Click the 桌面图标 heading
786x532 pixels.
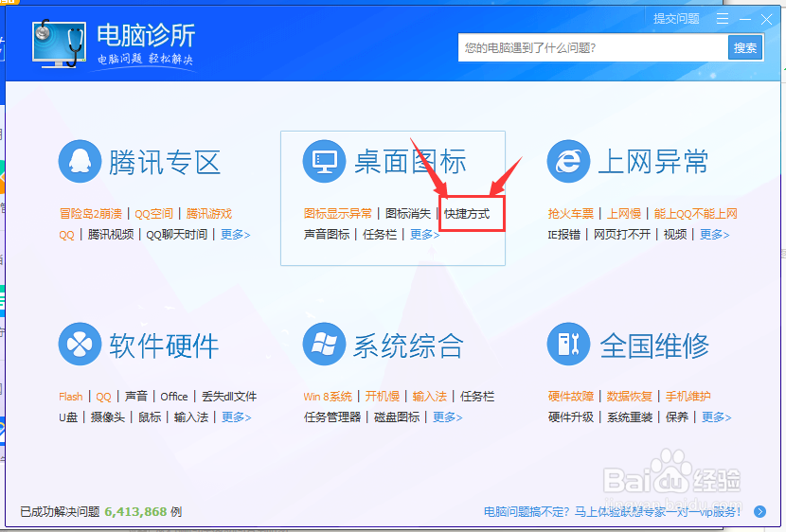pos(411,162)
